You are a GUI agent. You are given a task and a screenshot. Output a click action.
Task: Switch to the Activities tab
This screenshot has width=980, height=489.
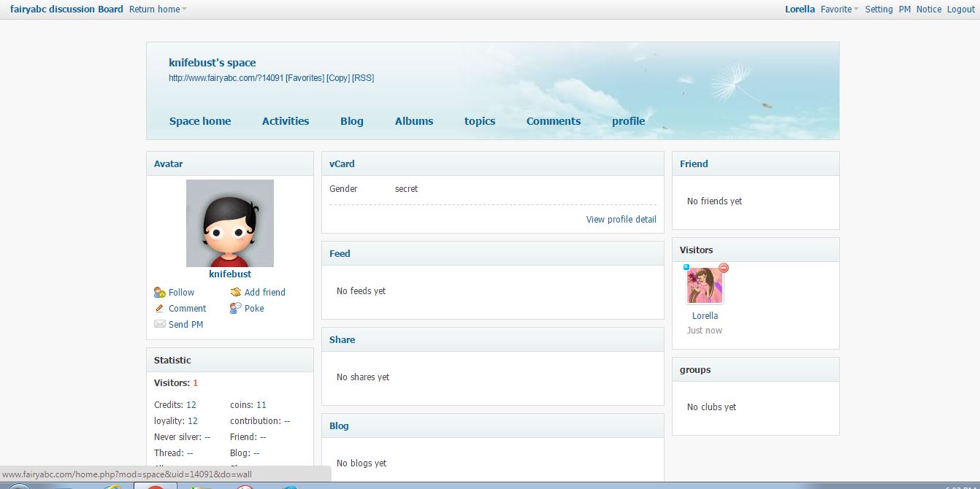coord(286,121)
